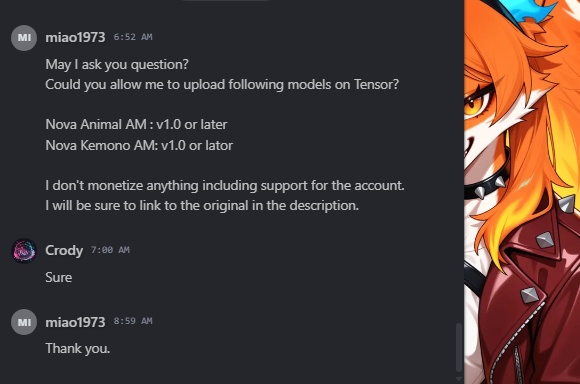The width and height of the screenshot is (580, 384).
Task: Select the "May I ask you question?" line
Action: (x=117, y=64)
